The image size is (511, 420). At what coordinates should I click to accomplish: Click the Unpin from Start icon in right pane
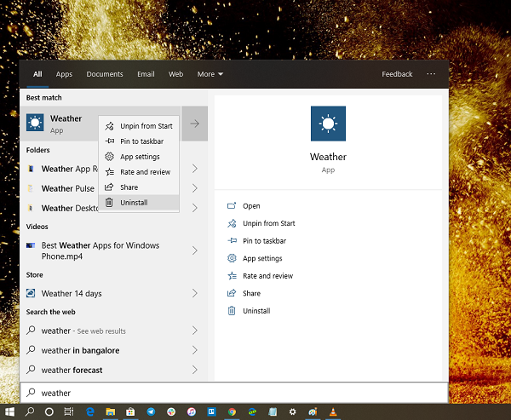point(232,223)
